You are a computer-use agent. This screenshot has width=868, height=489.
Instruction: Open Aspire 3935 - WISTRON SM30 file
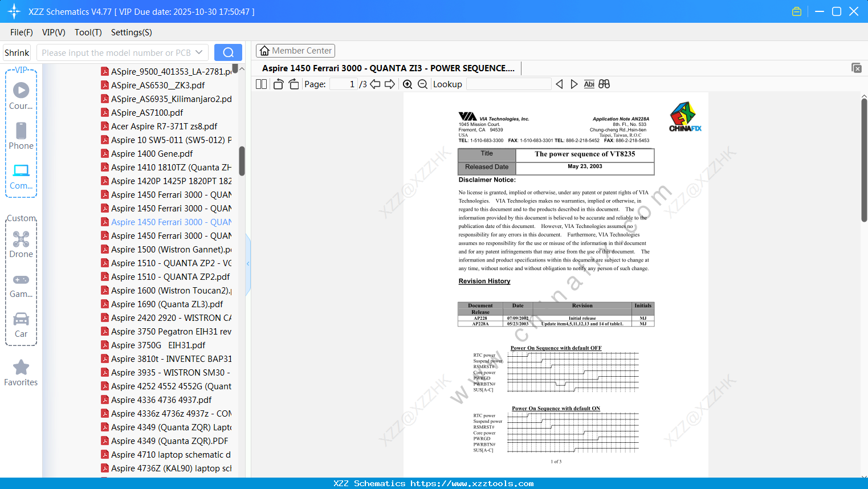click(171, 372)
